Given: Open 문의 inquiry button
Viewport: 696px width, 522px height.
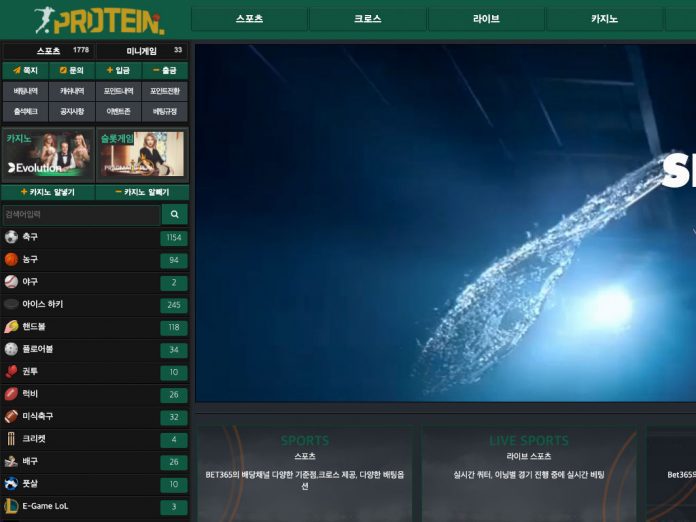Looking at the screenshot, I should click(x=72, y=70).
